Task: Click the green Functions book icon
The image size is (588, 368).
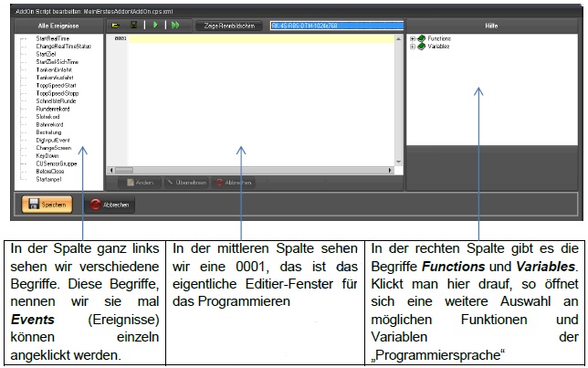Action: 422,38
